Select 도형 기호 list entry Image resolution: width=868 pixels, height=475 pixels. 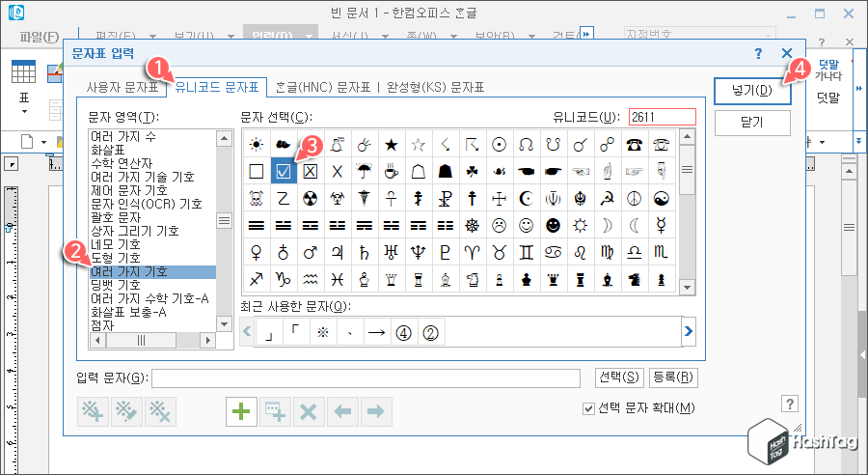152,258
